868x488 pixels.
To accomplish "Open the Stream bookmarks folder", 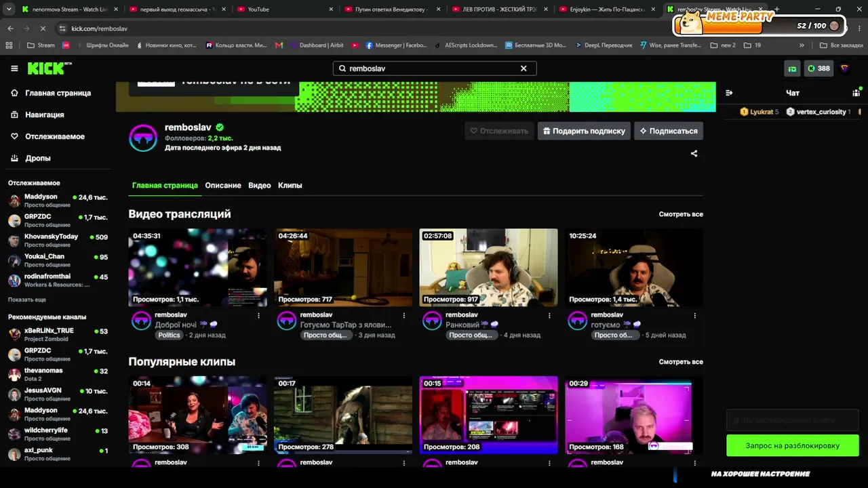I will [41, 45].
